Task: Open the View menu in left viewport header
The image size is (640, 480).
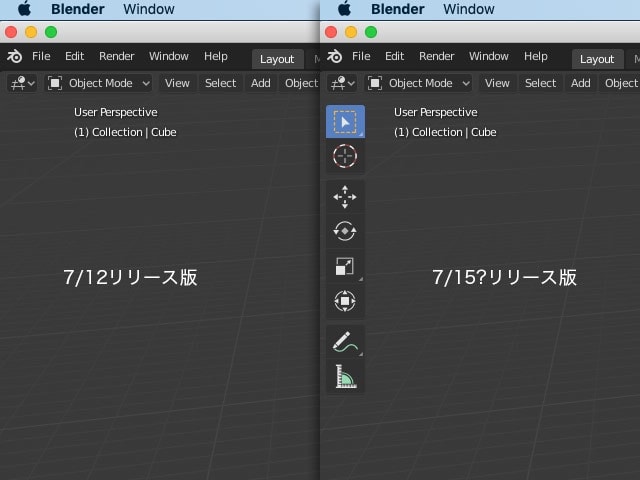Action: [x=177, y=83]
